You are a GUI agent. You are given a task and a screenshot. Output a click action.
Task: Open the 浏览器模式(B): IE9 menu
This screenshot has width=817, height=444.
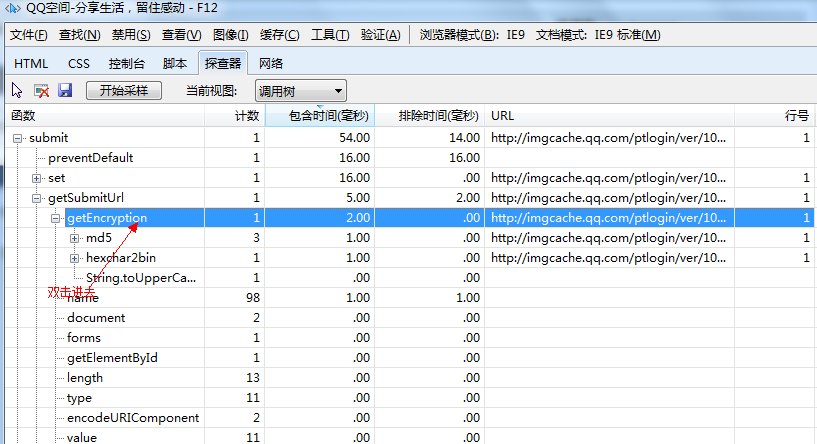point(472,35)
